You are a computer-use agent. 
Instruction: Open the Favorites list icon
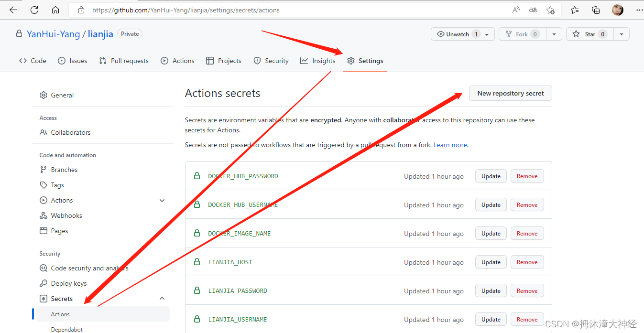(x=575, y=10)
